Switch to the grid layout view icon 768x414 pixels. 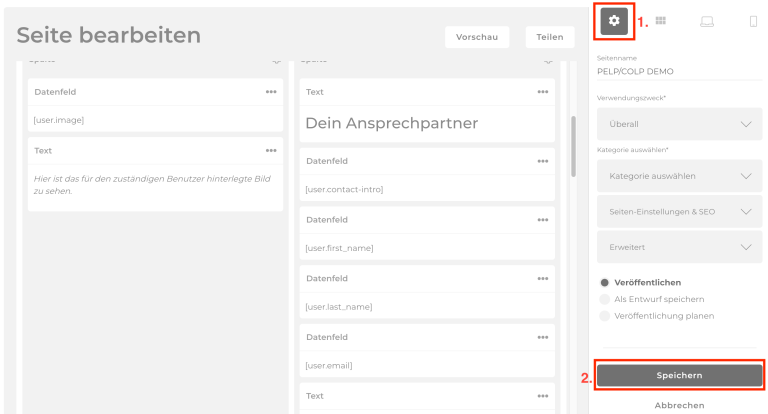point(661,20)
